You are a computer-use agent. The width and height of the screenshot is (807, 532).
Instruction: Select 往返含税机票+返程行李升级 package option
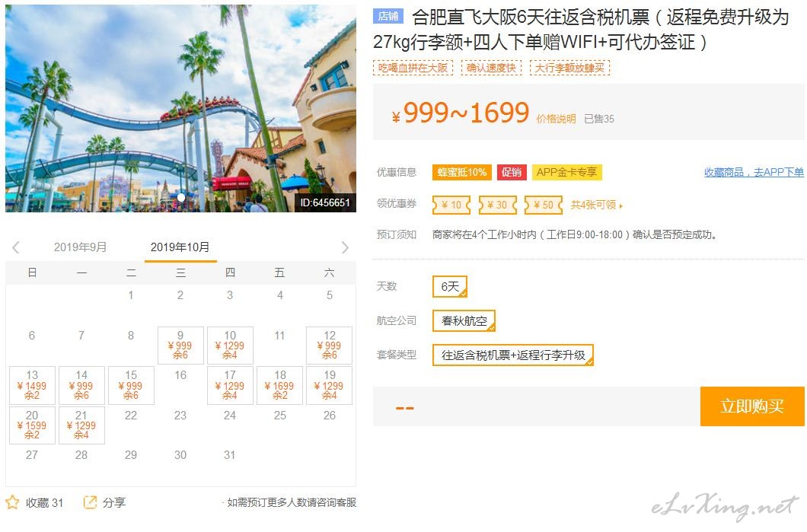tap(513, 355)
